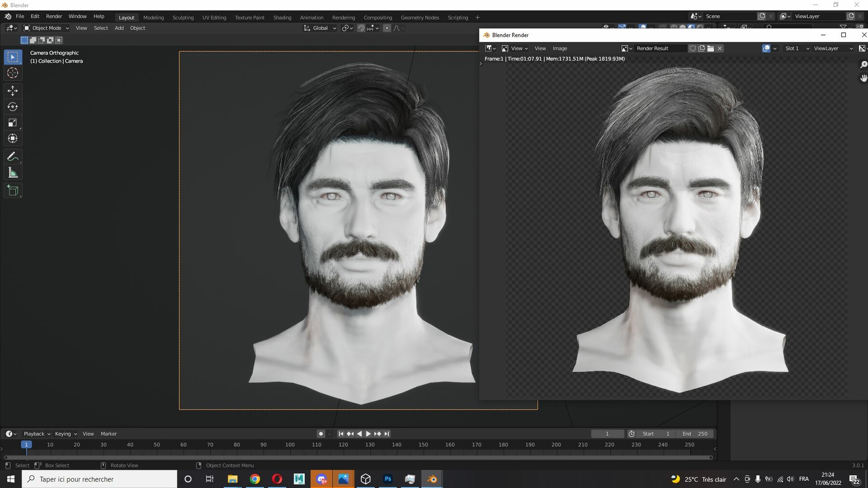Viewport: 868px width, 488px height.
Task: Select the Measure tool
Action: [13, 172]
